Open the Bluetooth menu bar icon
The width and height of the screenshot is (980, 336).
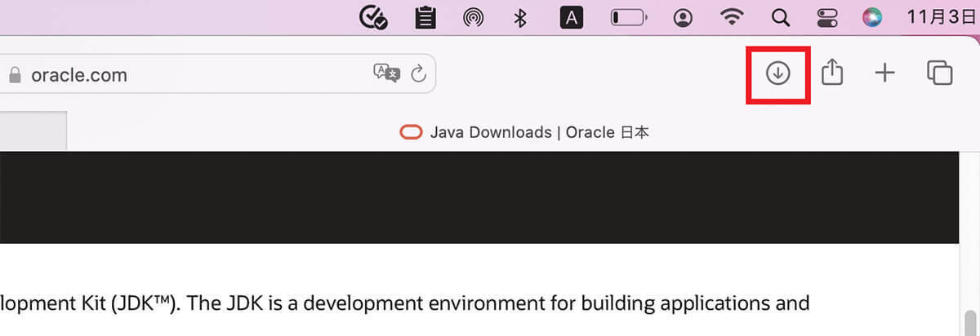[520, 17]
